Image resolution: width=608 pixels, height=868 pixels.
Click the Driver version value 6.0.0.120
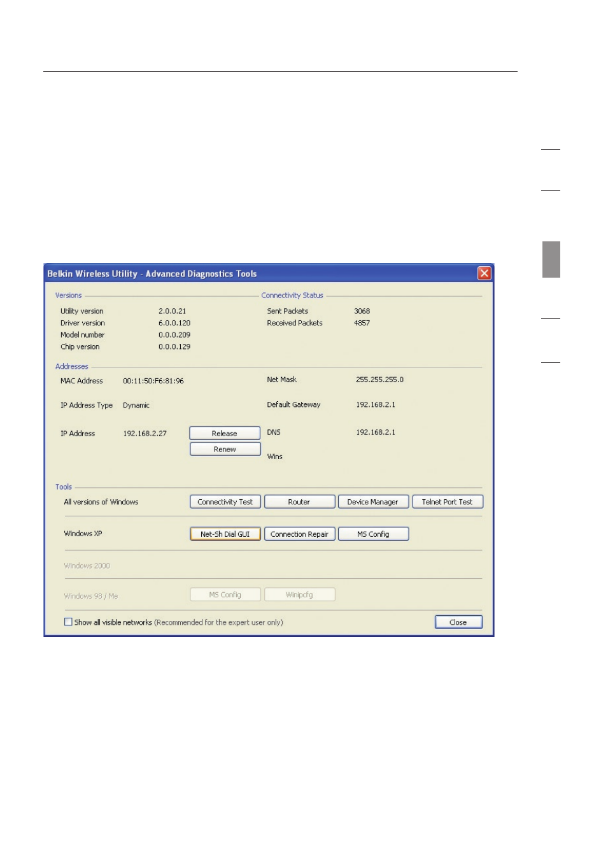(174, 323)
